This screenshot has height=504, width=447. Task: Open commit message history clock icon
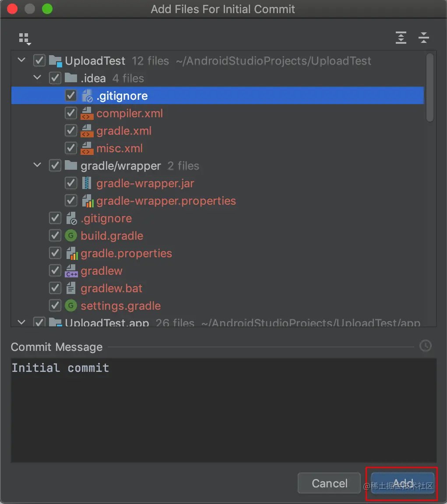tap(425, 346)
